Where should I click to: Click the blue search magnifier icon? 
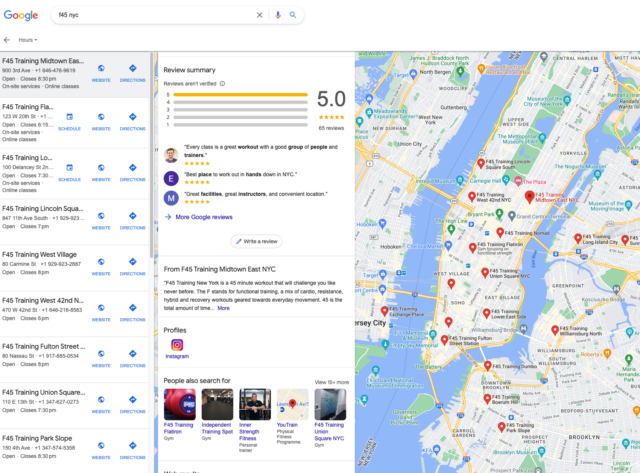point(293,16)
